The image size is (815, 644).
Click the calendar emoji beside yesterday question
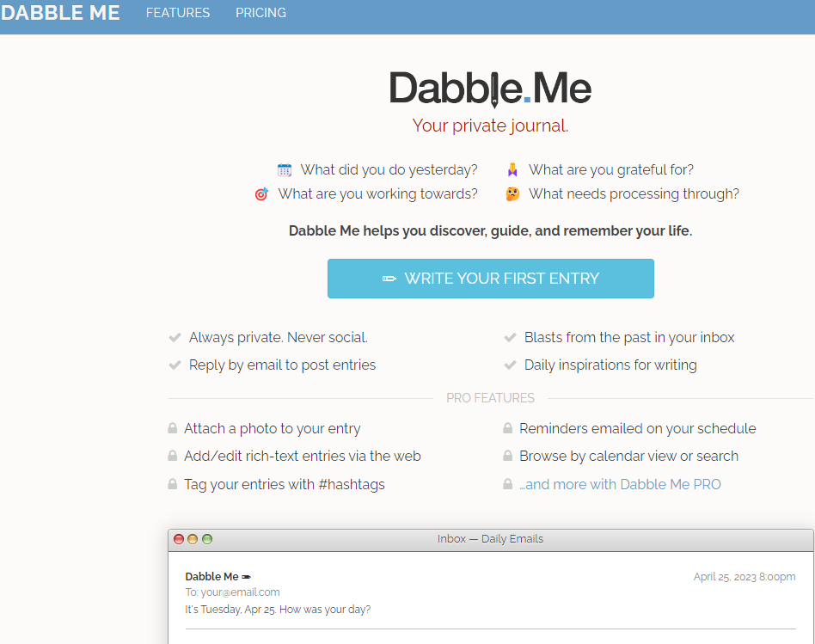click(285, 170)
